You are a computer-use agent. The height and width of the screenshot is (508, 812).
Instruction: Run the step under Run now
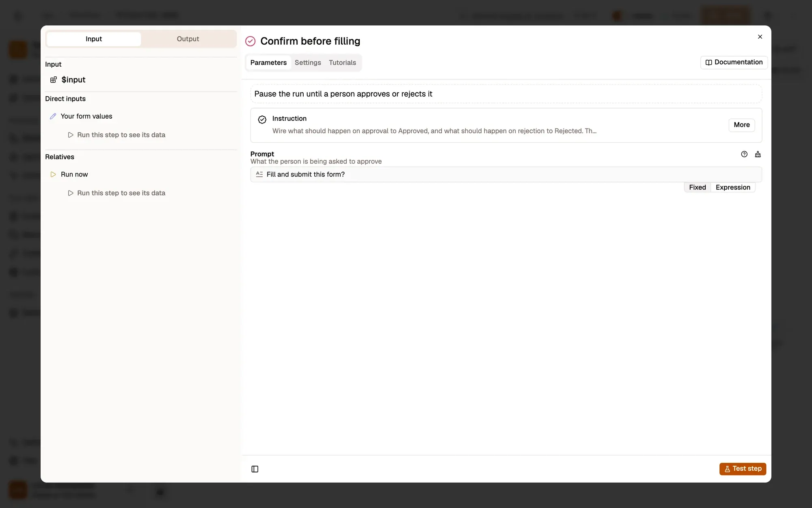tap(117, 193)
